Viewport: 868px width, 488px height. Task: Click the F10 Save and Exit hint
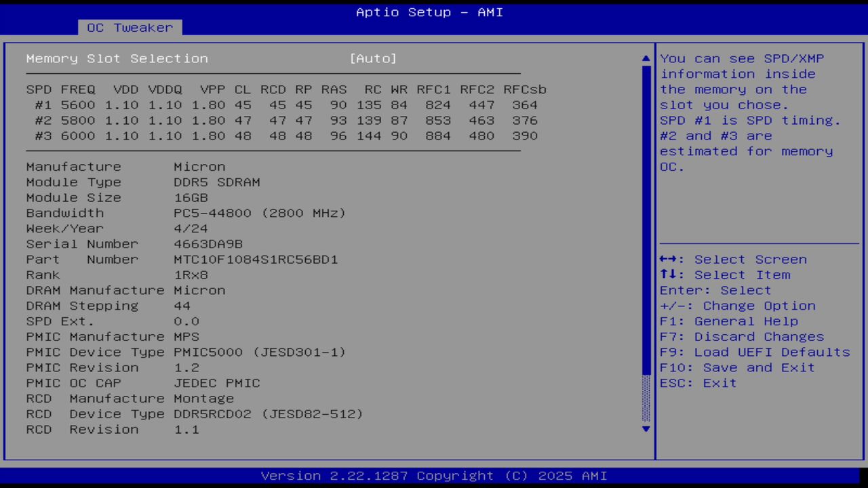pos(738,368)
